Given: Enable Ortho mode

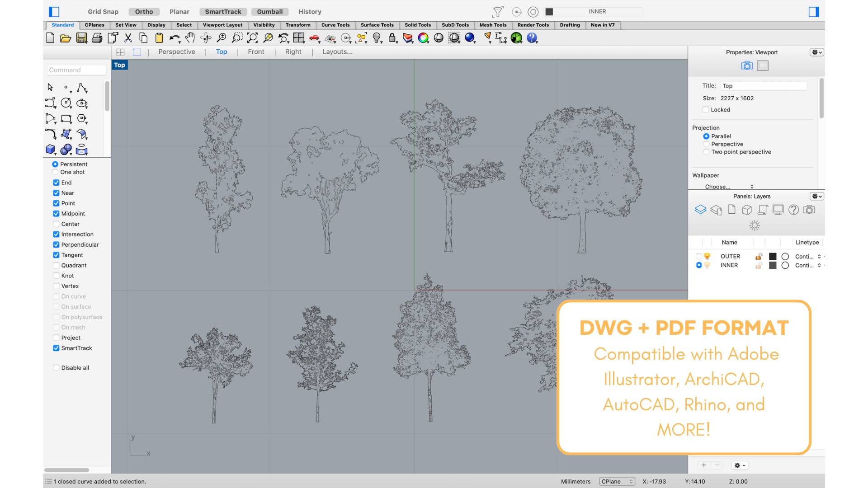Looking at the screenshot, I should [144, 12].
